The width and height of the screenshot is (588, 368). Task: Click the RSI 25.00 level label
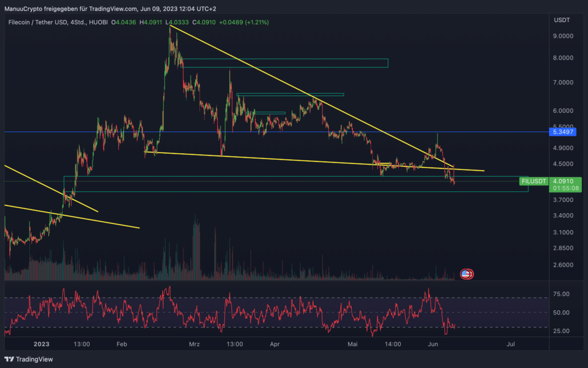[x=561, y=331]
